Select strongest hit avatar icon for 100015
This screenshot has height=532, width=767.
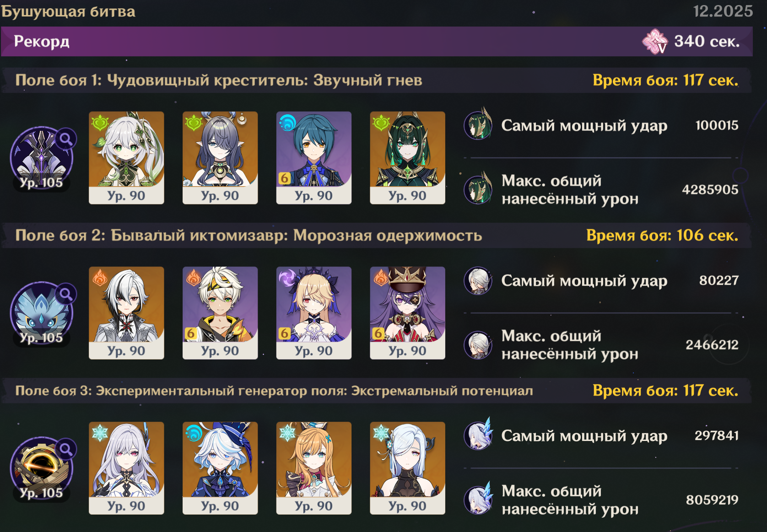click(478, 125)
